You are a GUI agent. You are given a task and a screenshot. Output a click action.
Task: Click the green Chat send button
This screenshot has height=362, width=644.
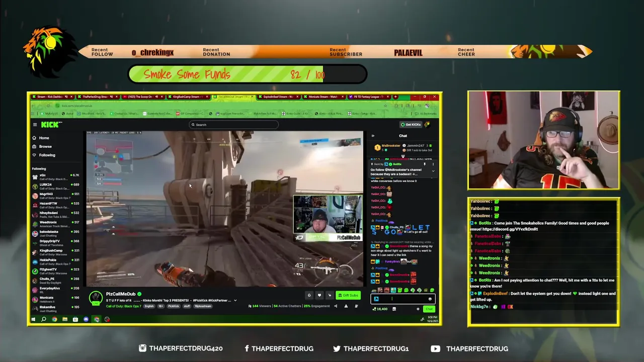click(429, 309)
